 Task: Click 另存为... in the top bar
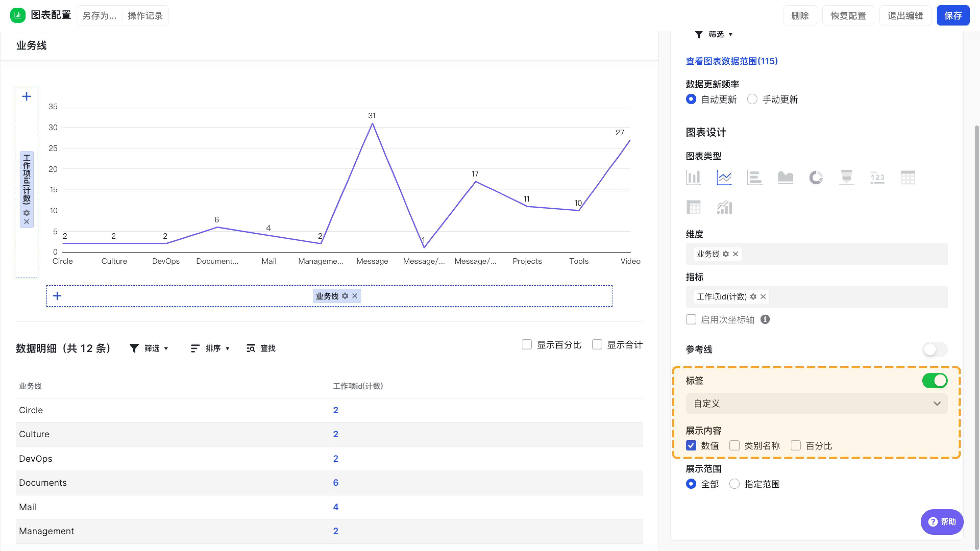99,16
